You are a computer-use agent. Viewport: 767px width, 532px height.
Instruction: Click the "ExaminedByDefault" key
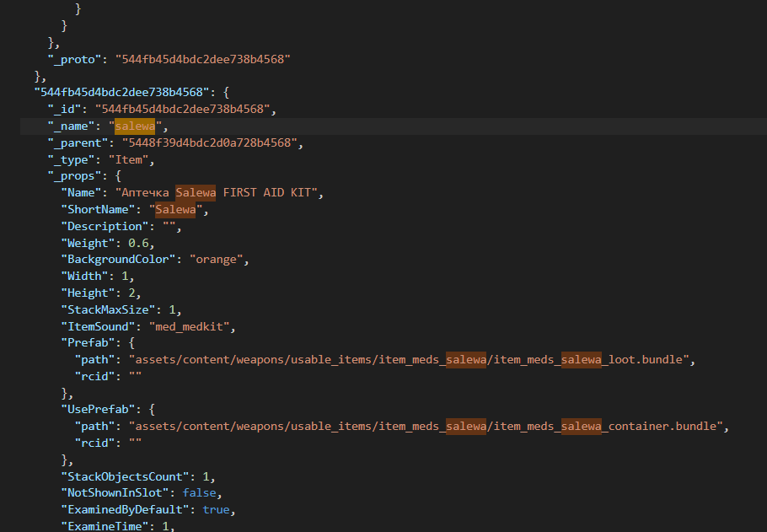click(125, 510)
